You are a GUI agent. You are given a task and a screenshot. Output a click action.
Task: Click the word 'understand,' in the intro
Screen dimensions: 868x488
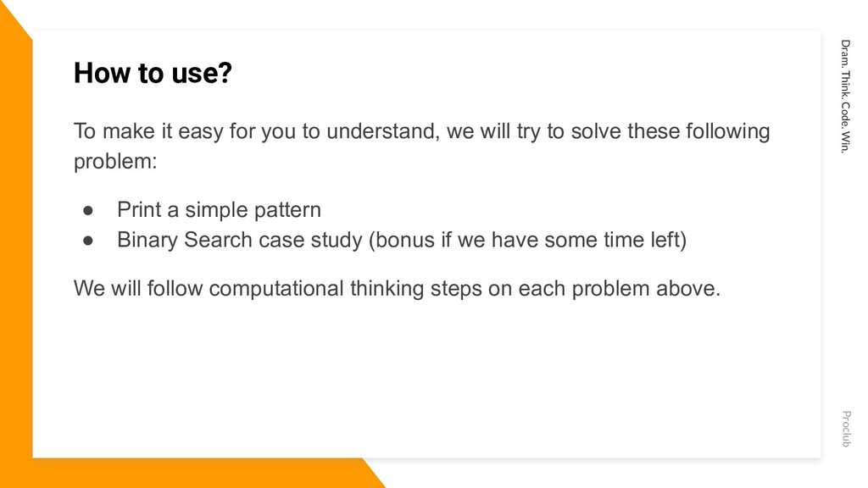383,131
